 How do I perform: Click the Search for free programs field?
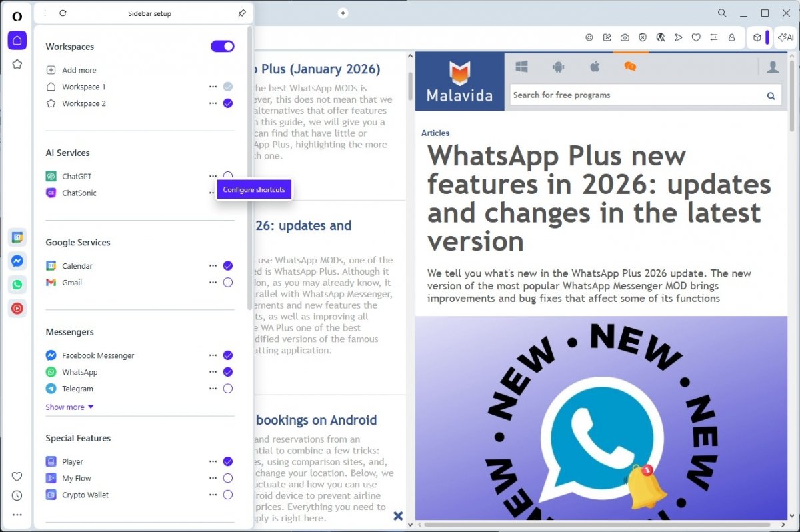point(635,95)
